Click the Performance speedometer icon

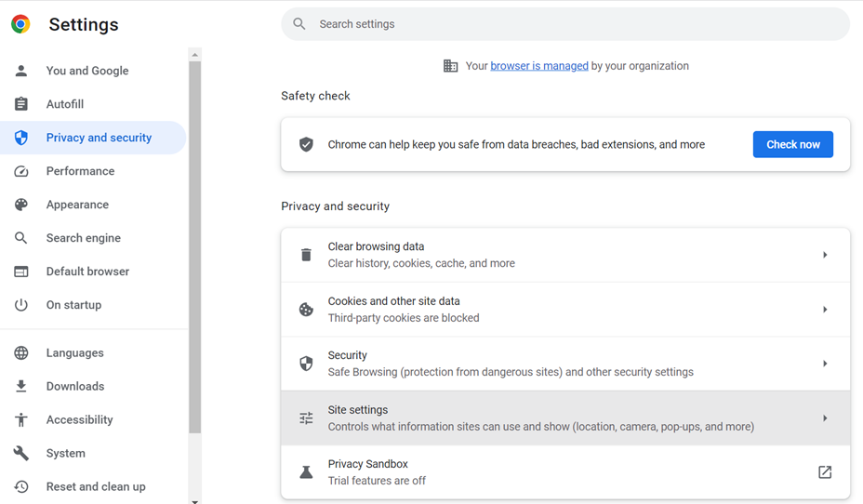21,171
